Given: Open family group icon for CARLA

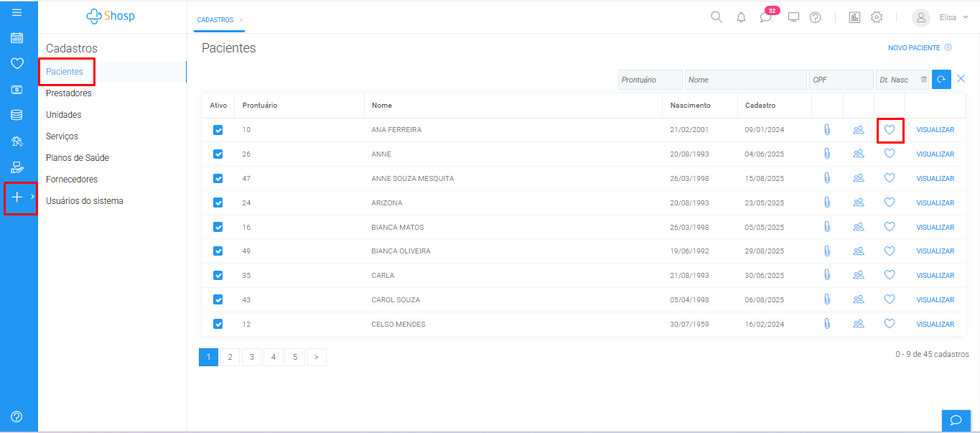Looking at the screenshot, I should pyautogui.click(x=858, y=275).
